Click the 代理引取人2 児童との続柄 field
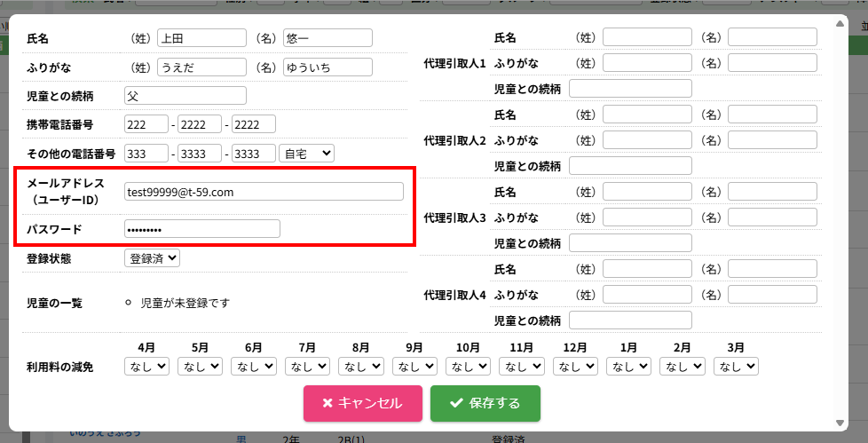The width and height of the screenshot is (868, 443). (x=630, y=166)
